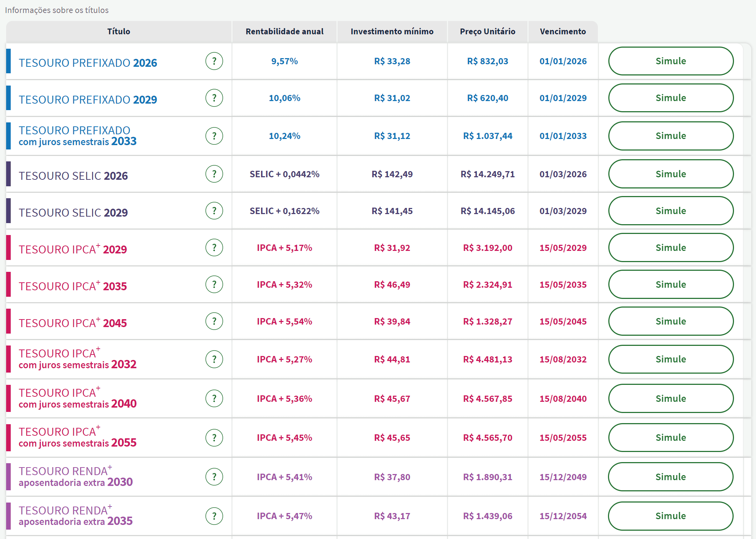Click the IPCA + 5,17% value
756x539 pixels.
tap(284, 248)
